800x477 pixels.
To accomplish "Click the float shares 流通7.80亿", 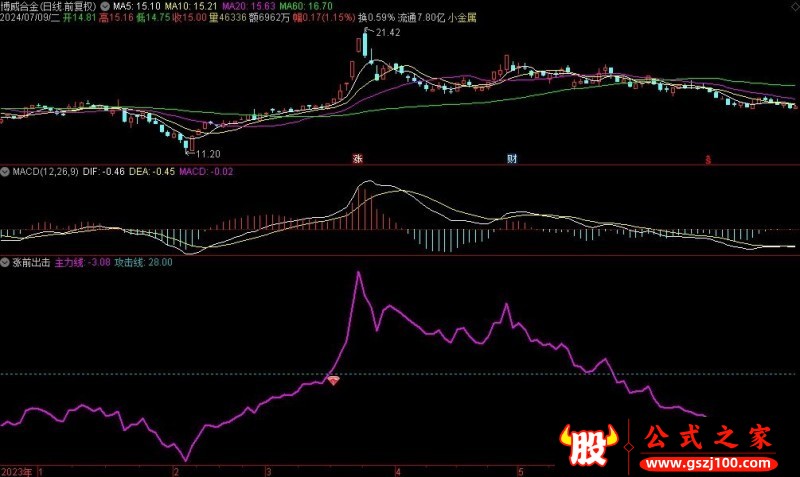I will [421, 18].
